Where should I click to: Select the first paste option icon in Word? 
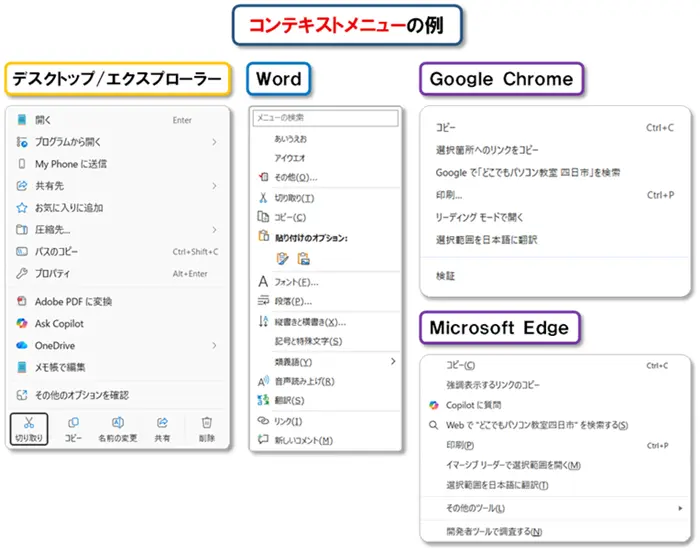pyautogui.click(x=282, y=258)
